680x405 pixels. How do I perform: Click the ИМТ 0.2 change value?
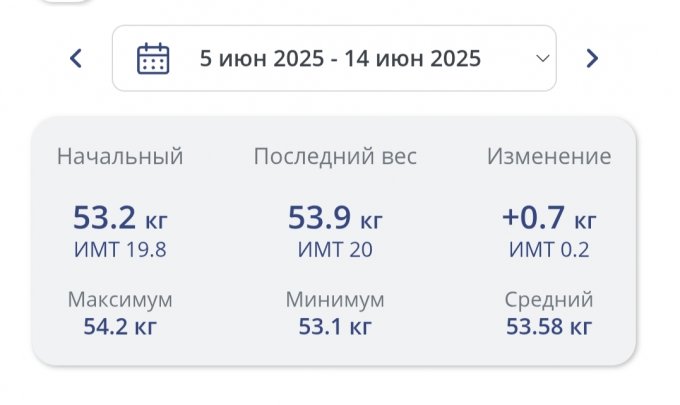(x=549, y=249)
